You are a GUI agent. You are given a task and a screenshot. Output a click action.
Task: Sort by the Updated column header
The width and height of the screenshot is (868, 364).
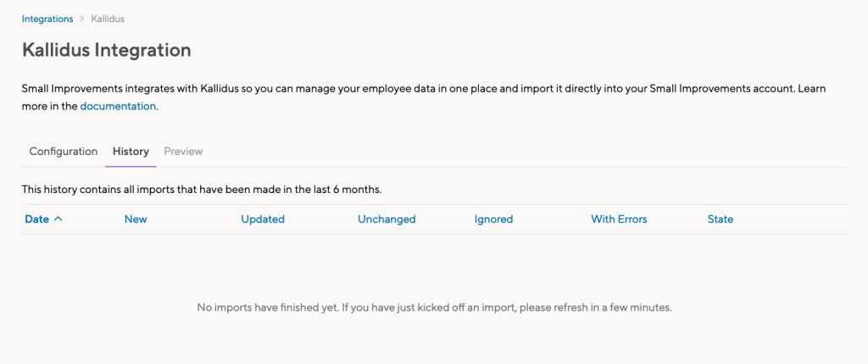[x=263, y=219]
